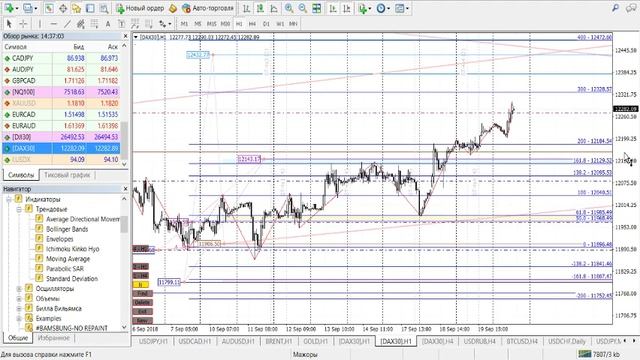This screenshot has width=640, height=360.
Task: Toggle the chart auto scroll icon
Action: pyautogui.click(x=333, y=8)
